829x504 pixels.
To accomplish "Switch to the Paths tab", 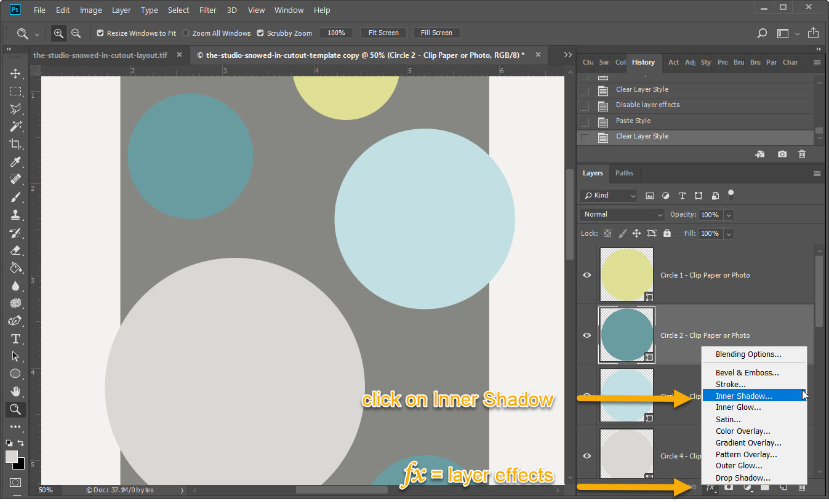I will [624, 173].
